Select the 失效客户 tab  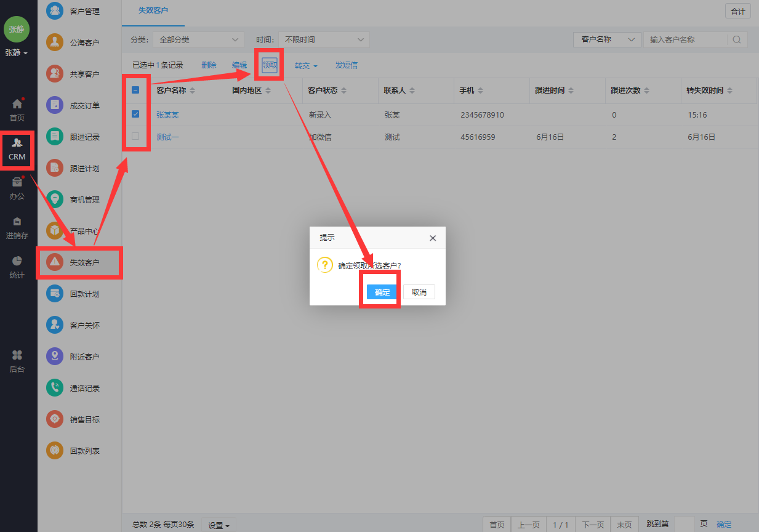tap(153, 11)
